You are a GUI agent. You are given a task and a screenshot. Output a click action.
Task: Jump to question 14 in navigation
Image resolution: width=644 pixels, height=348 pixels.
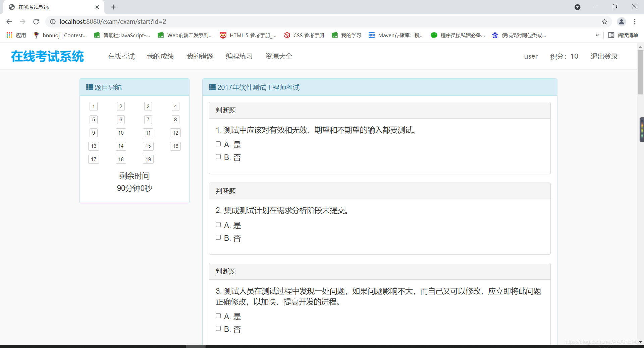121,146
